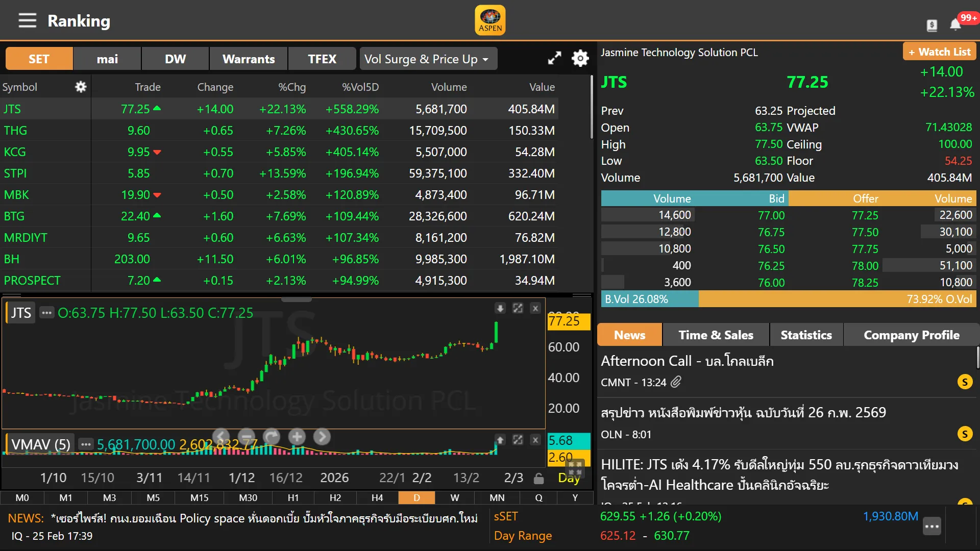Open the notifications bell
Screen dimensions: 980x551
coord(955,24)
